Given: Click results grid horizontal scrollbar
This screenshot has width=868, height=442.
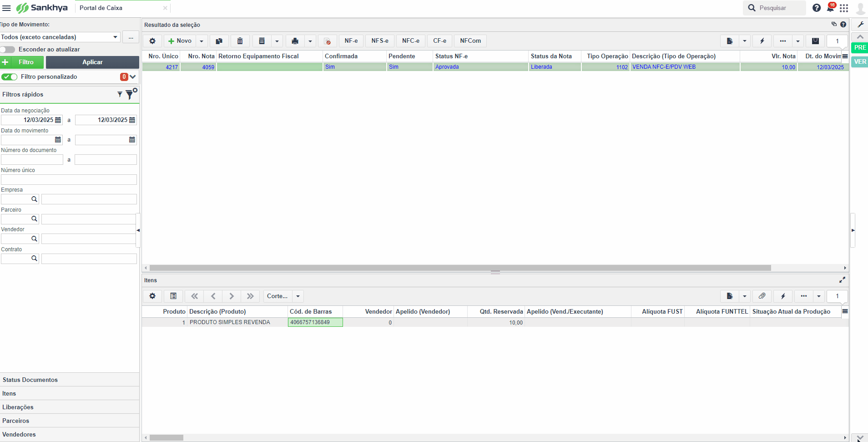Looking at the screenshot, I should [460, 268].
